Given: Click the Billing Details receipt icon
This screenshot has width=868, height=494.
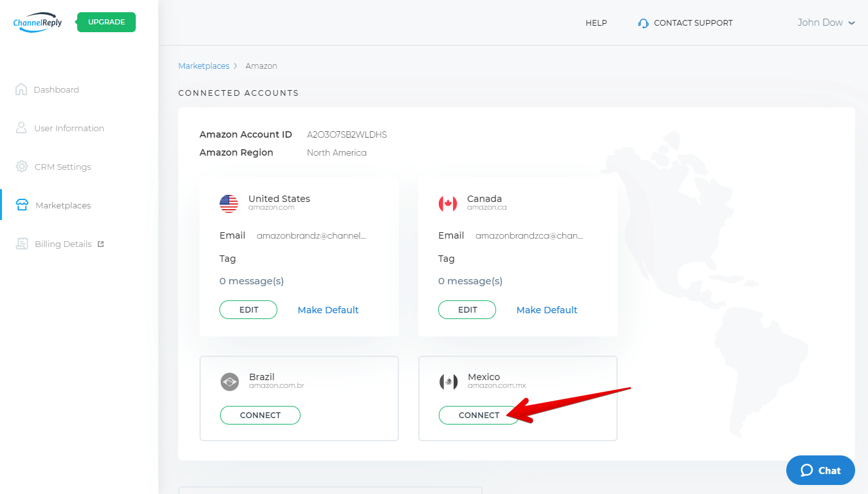Looking at the screenshot, I should [x=22, y=243].
